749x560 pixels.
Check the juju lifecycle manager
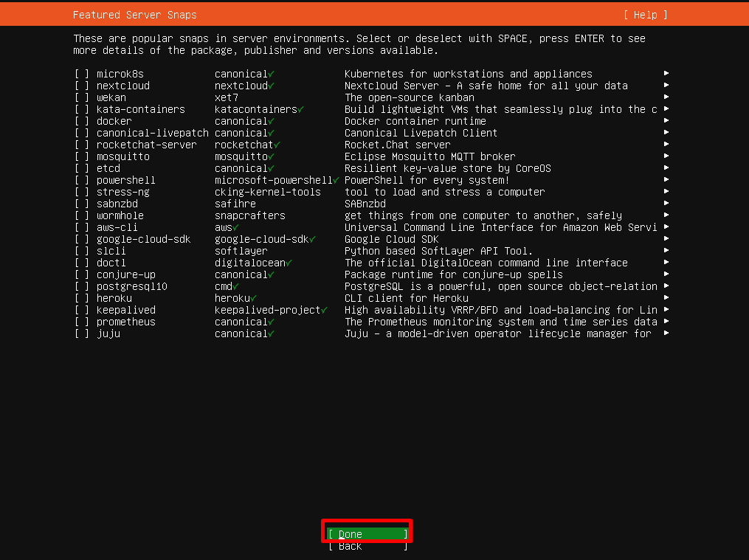[x=82, y=333]
